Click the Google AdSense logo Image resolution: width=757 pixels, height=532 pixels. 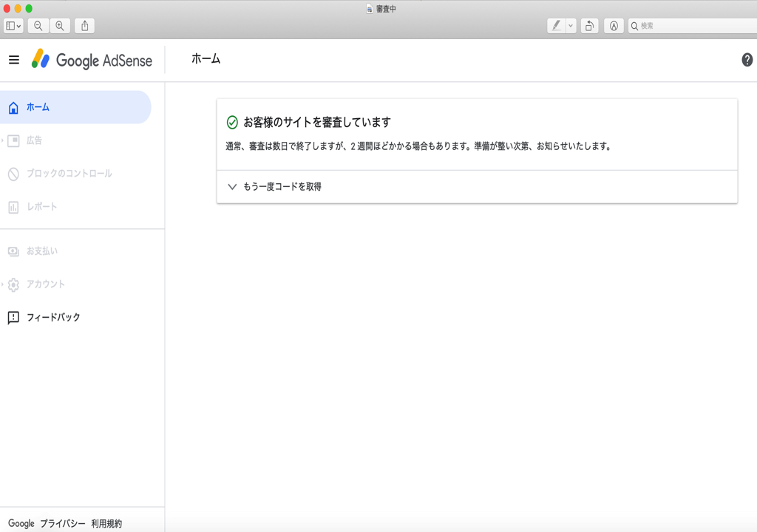[x=92, y=60]
